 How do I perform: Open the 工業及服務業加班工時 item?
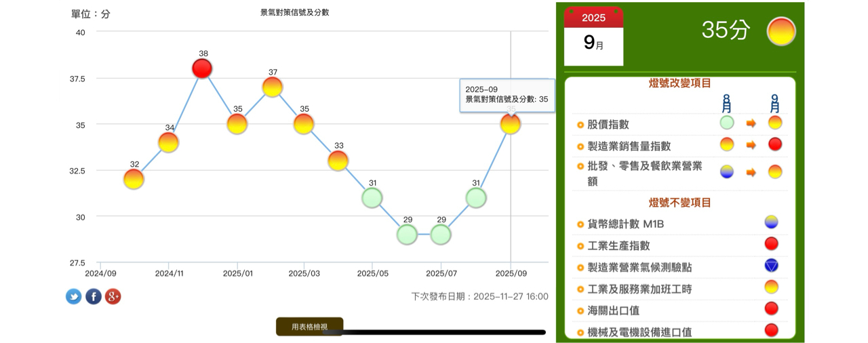pyautogui.click(x=639, y=289)
